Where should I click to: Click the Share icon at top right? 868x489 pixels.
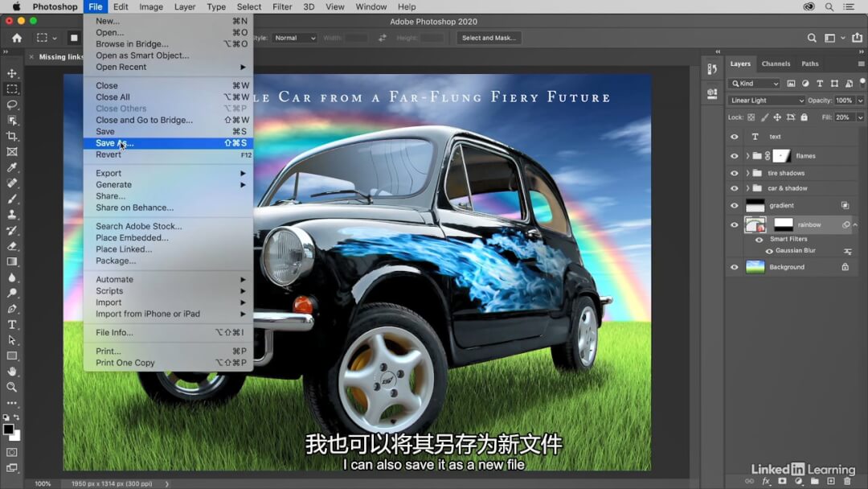coord(857,38)
